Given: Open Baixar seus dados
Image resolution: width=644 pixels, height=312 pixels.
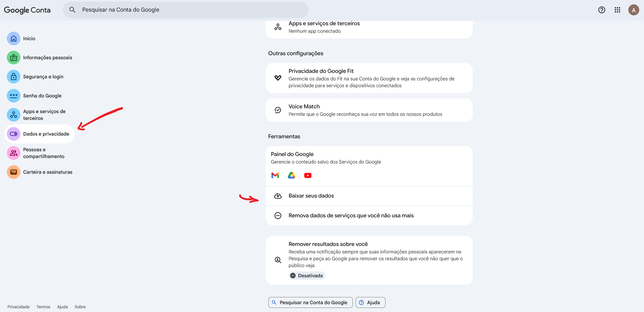Looking at the screenshot, I should [x=369, y=196].
